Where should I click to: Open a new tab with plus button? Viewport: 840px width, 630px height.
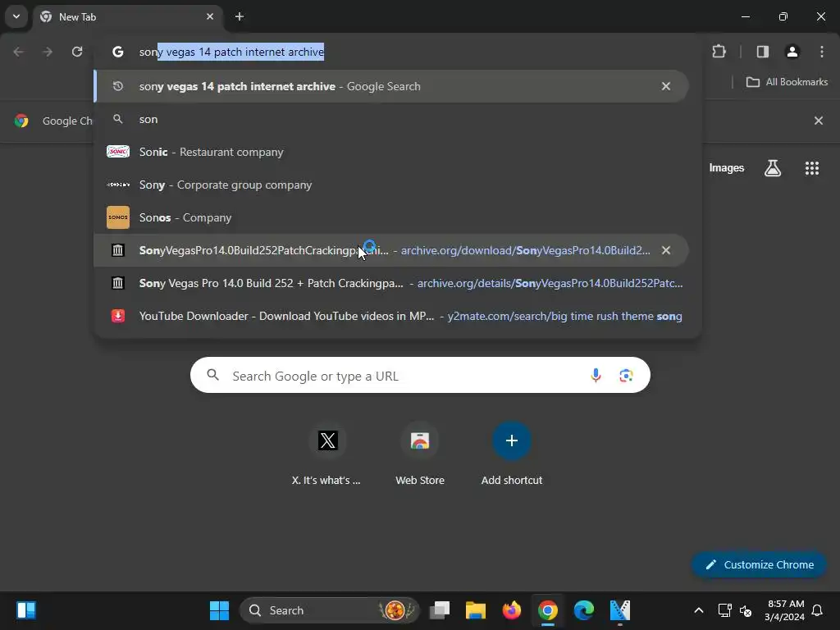point(240,16)
